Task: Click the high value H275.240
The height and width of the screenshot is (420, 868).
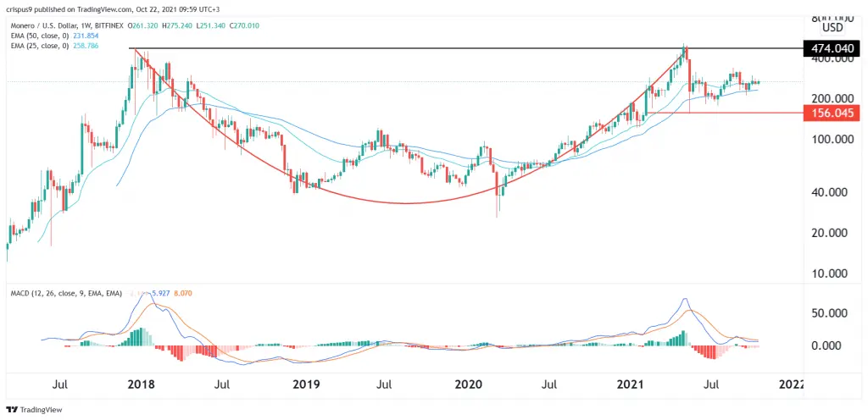Action: (x=178, y=26)
